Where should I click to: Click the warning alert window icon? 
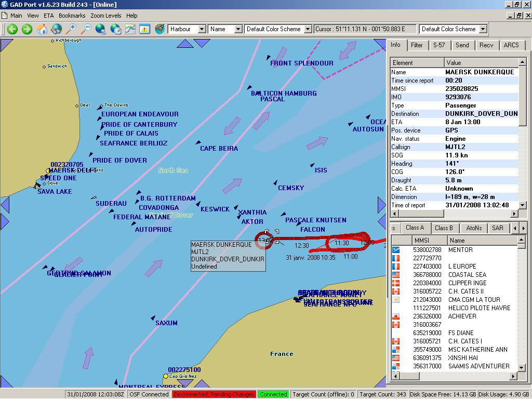pyautogui.click(x=145, y=29)
